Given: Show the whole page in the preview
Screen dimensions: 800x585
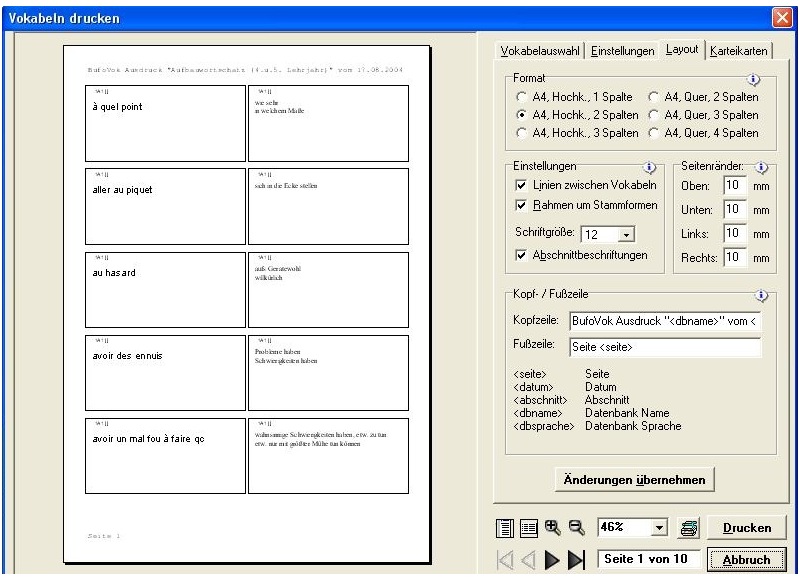Looking at the screenshot, I should pyautogui.click(x=505, y=528).
